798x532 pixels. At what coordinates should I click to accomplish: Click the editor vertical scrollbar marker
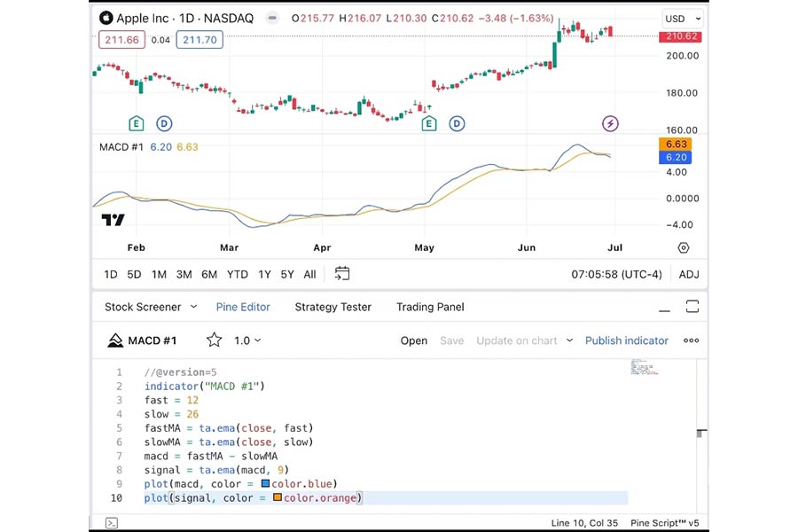point(701,434)
